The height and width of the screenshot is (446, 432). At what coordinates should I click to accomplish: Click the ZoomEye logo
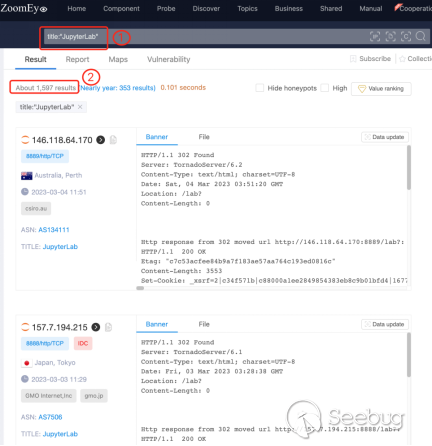[x=24, y=8]
